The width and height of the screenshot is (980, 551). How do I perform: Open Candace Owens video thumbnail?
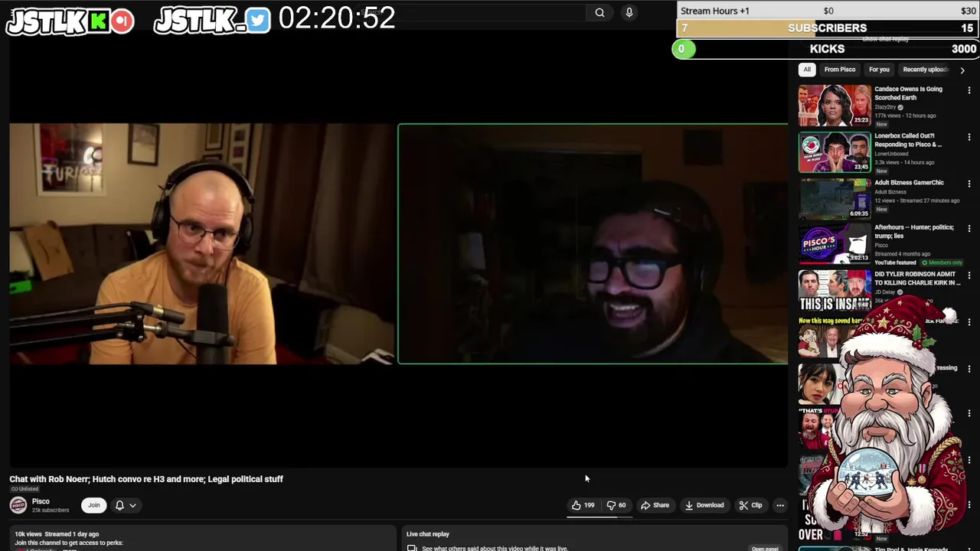(835, 105)
